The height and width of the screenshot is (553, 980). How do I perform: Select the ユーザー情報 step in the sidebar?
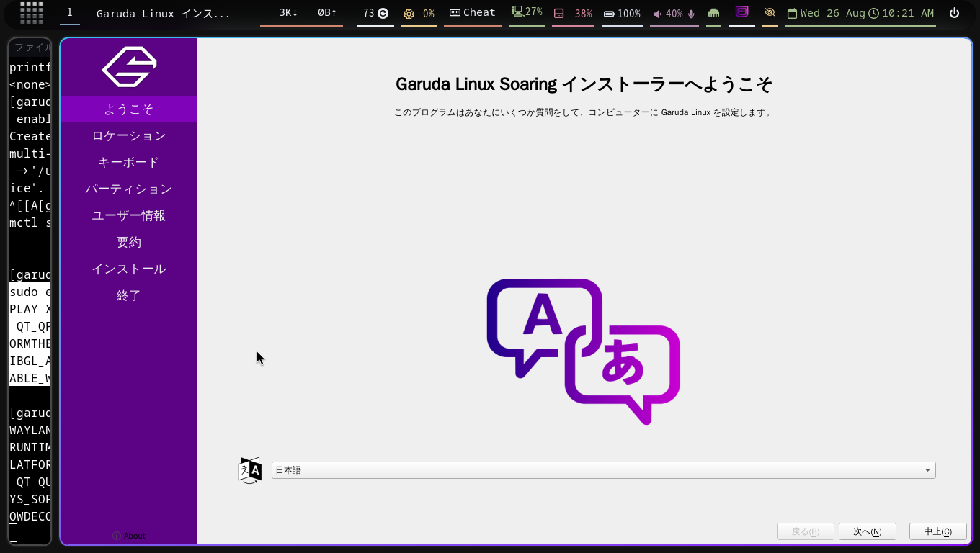click(x=129, y=216)
